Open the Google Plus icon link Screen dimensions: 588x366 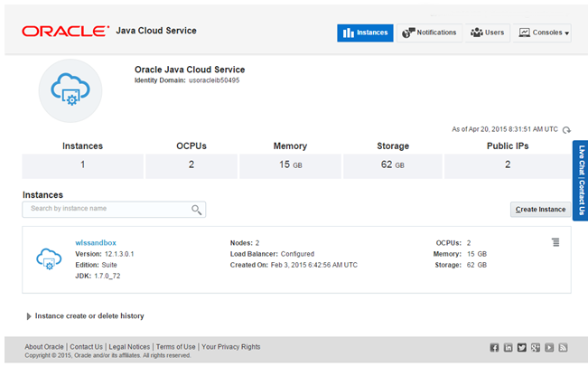(536, 348)
